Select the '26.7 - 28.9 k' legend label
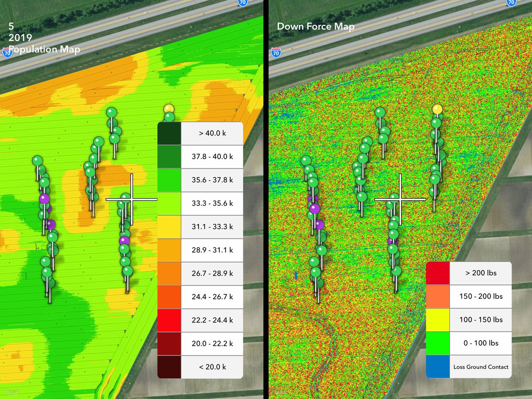 (212, 274)
